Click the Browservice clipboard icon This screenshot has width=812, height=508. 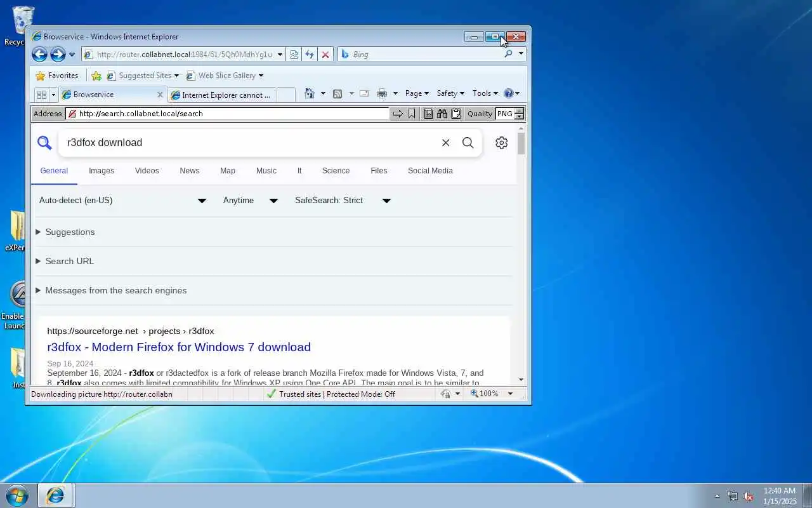click(x=455, y=114)
